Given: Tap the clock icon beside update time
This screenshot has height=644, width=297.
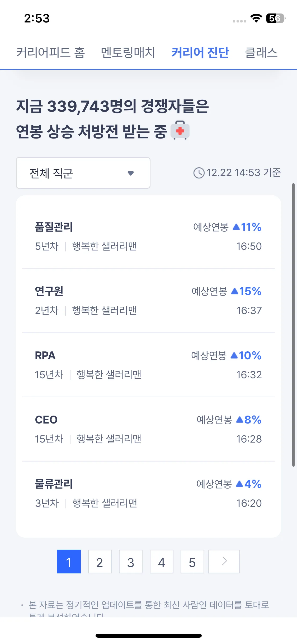Looking at the screenshot, I should pyautogui.click(x=199, y=173).
